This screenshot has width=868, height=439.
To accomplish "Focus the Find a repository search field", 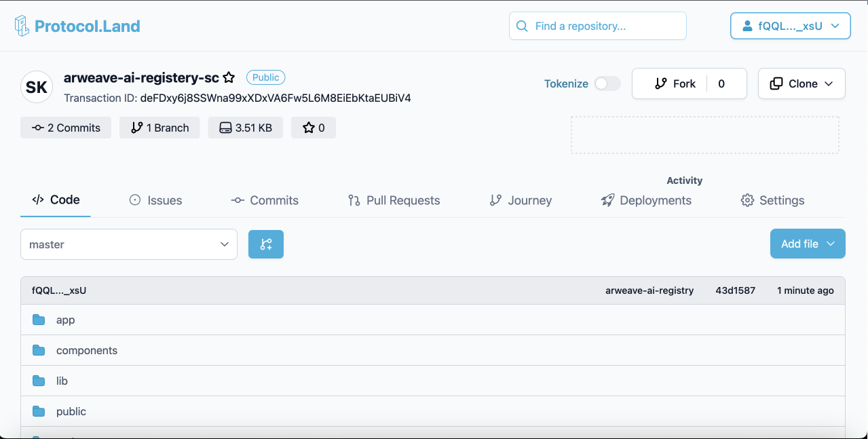I will (598, 26).
